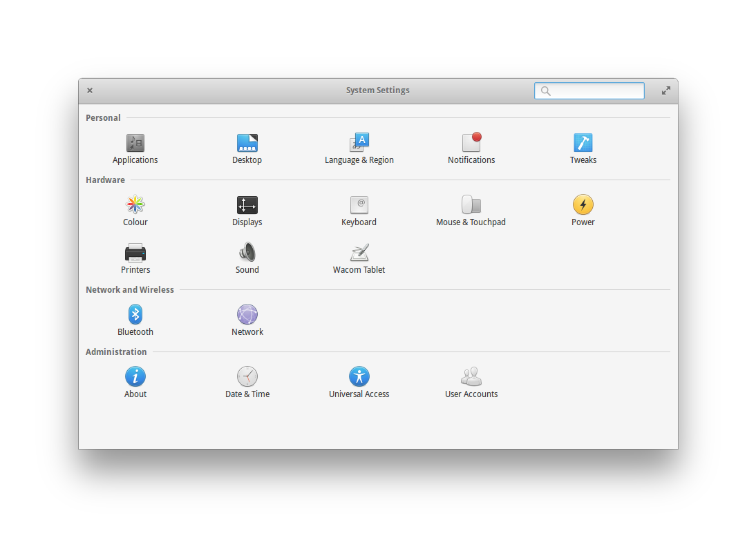Open the Colour settings icon
Screen dimensions: 756x549
[135, 204]
